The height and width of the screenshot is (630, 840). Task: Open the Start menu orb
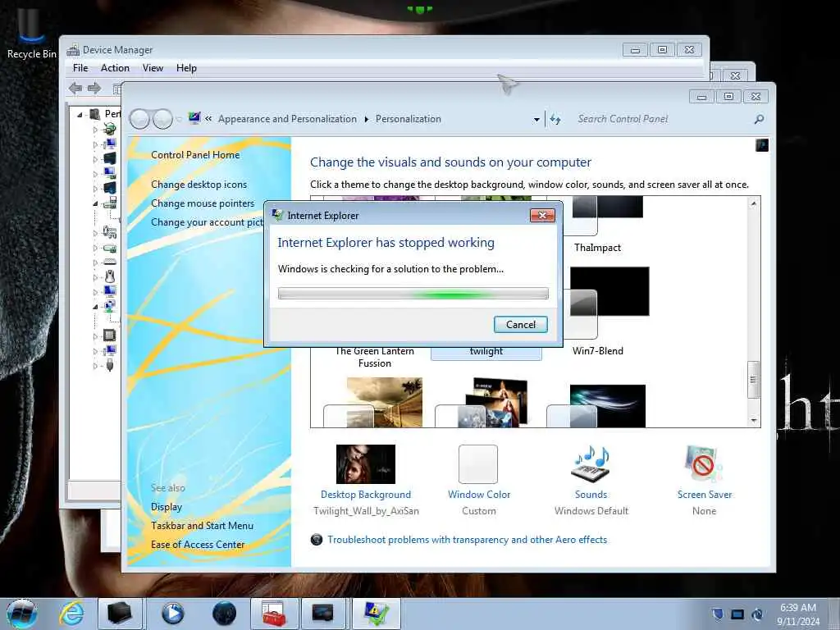tap(22, 614)
